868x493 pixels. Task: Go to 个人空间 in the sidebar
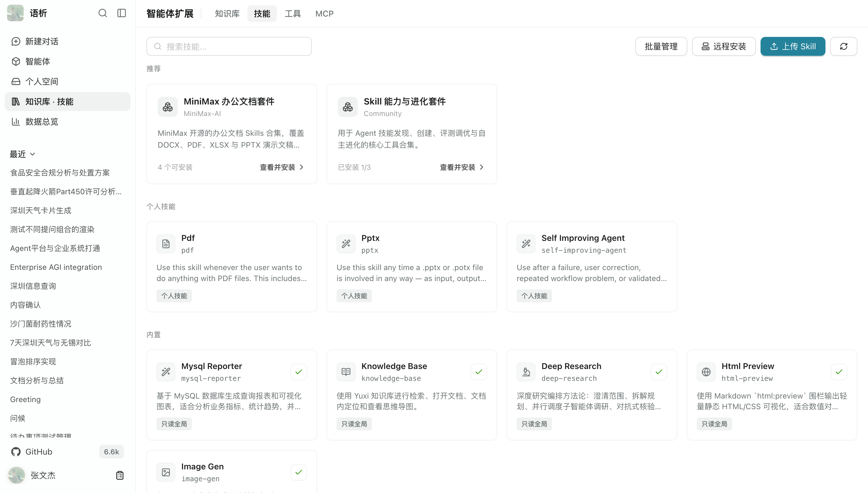click(68, 81)
